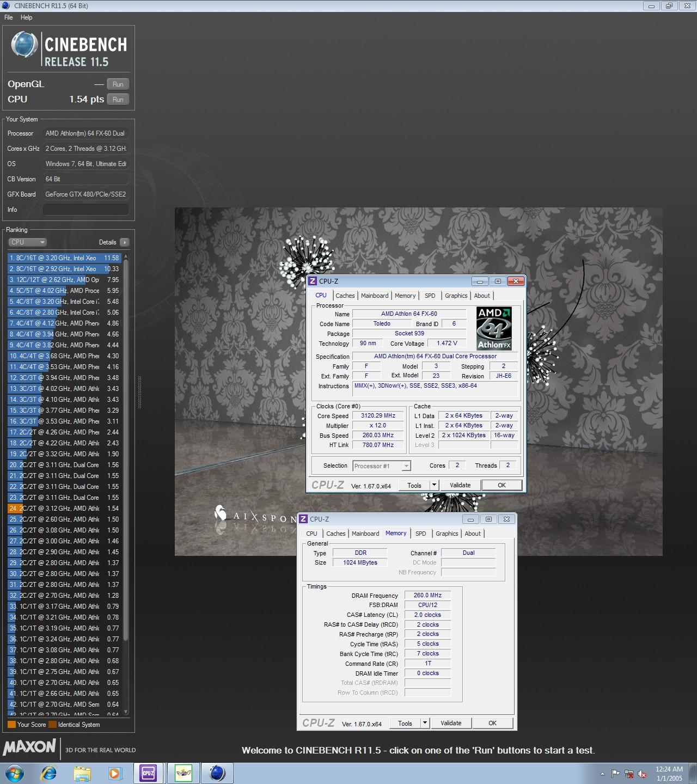The image size is (697, 784).
Task: Click the Info input field
Action: (x=86, y=210)
